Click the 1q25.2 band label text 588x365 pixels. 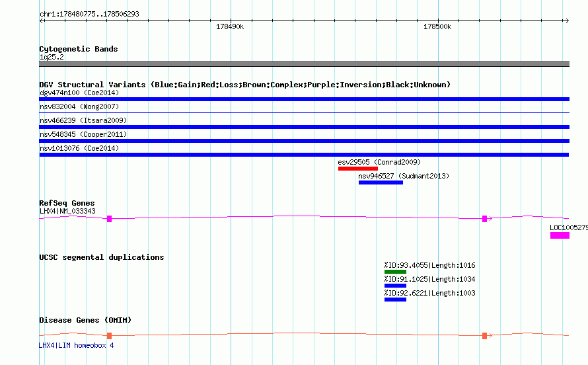(x=52, y=57)
